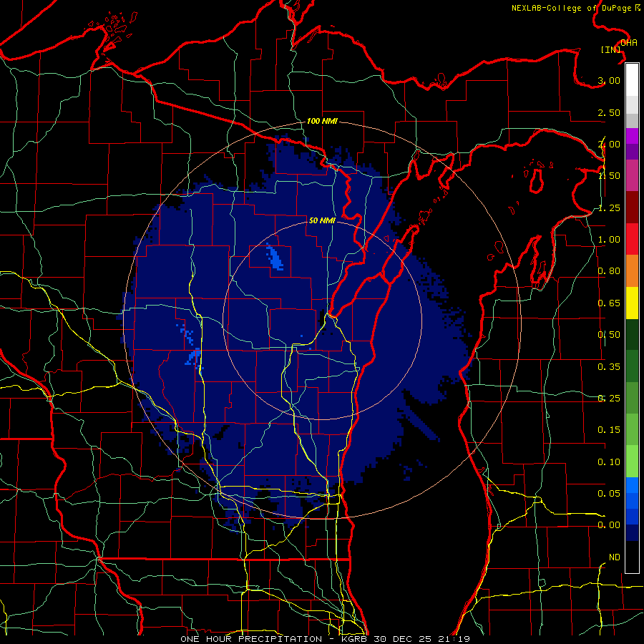Pick the pink legend swatch near 1.50

(x=632, y=175)
